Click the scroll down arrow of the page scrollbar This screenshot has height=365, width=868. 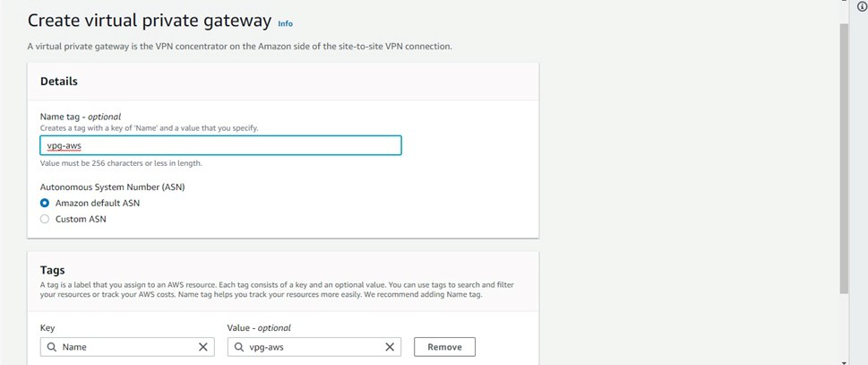(844, 361)
